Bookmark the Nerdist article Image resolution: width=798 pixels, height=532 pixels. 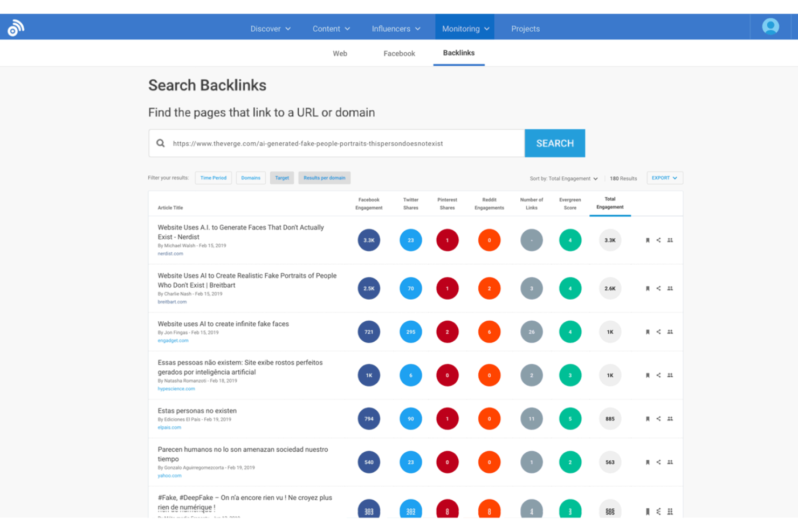coord(648,240)
